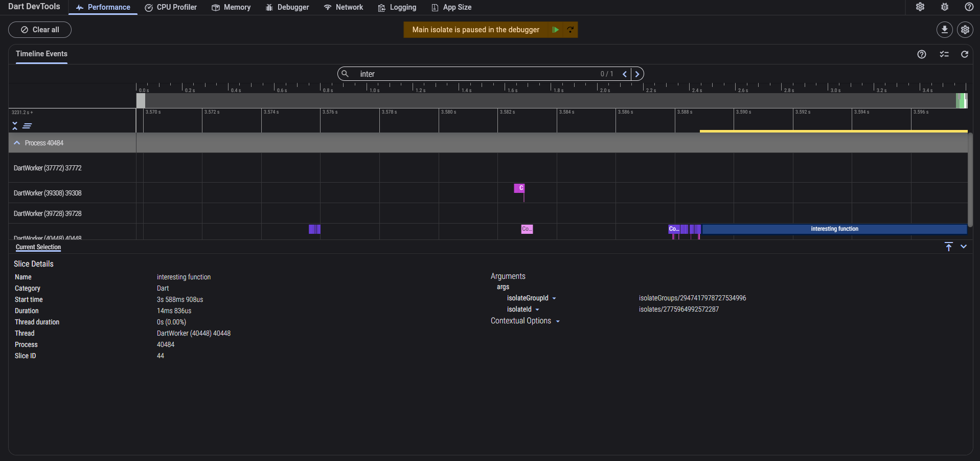980x461 pixels.
Task: Resume the paused main isolate
Action: tap(555, 30)
